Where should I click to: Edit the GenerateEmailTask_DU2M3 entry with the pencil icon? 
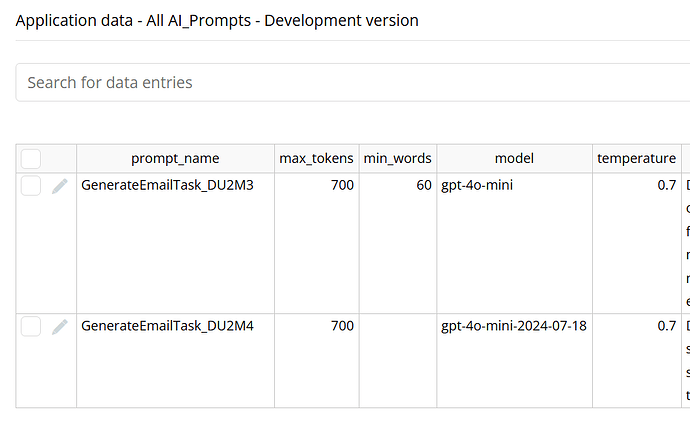tap(60, 186)
